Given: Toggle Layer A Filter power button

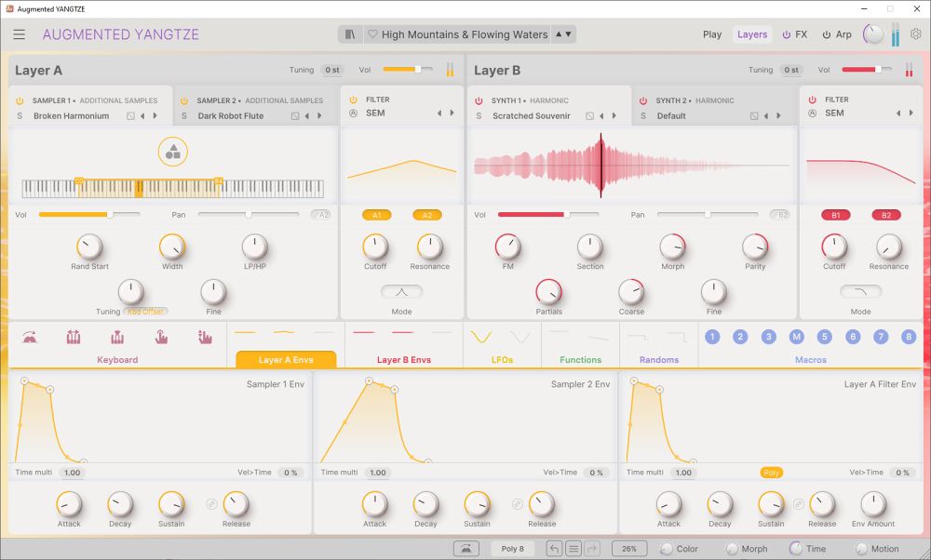Looking at the screenshot, I should click(353, 100).
